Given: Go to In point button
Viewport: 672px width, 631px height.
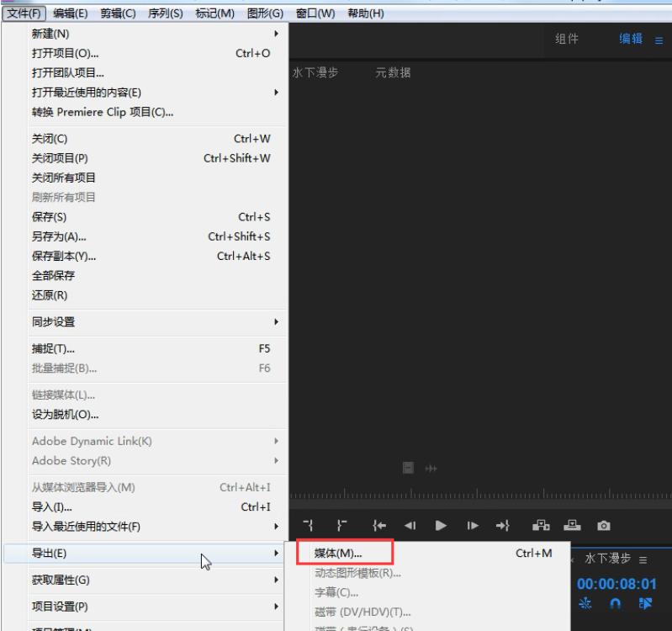Looking at the screenshot, I should pyautogui.click(x=379, y=525).
